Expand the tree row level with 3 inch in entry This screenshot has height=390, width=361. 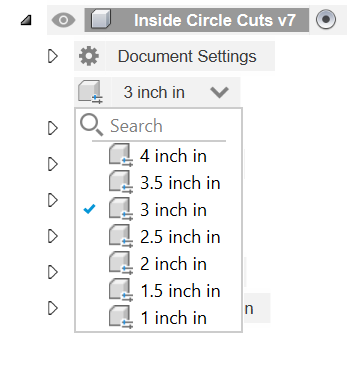pyautogui.click(x=53, y=200)
